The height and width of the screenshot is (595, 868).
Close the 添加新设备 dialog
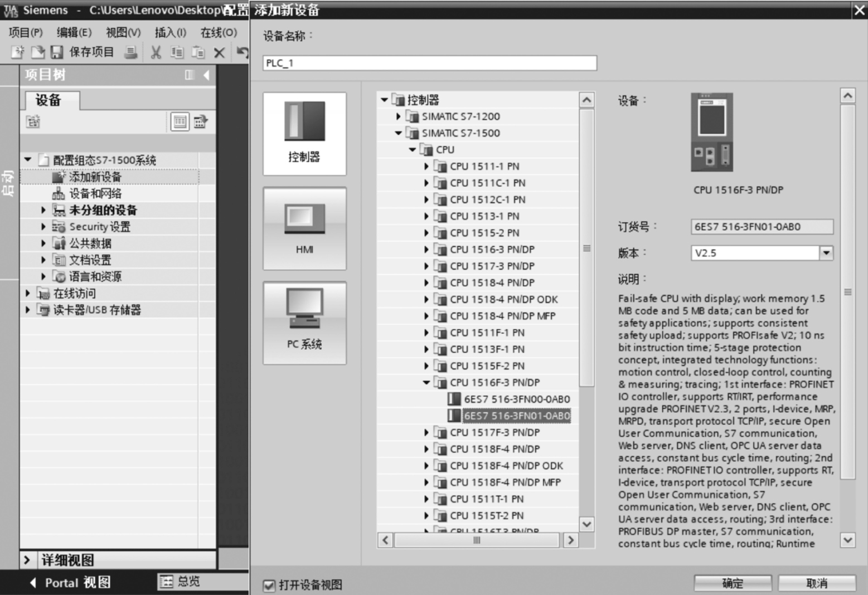859,10
